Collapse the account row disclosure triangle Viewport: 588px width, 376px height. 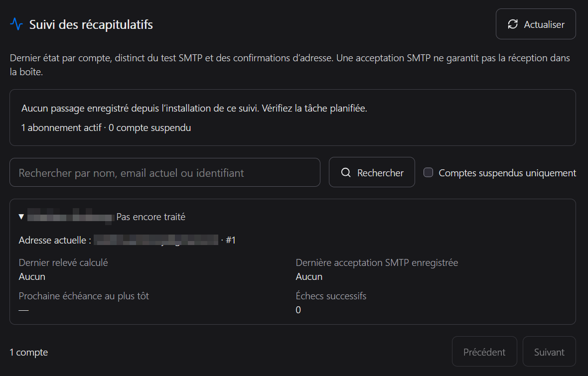[21, 217]
